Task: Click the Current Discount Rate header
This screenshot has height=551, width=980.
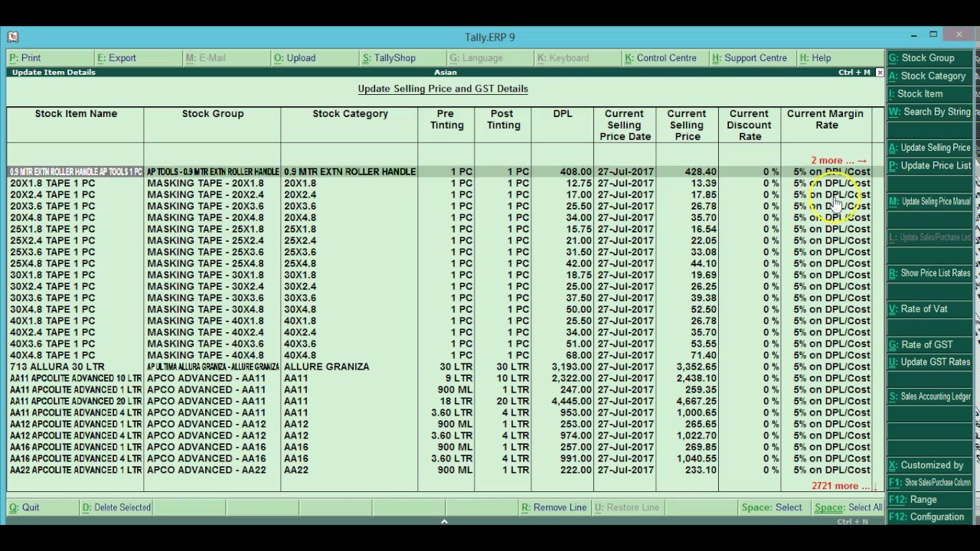Action: [x=749, y=126]
